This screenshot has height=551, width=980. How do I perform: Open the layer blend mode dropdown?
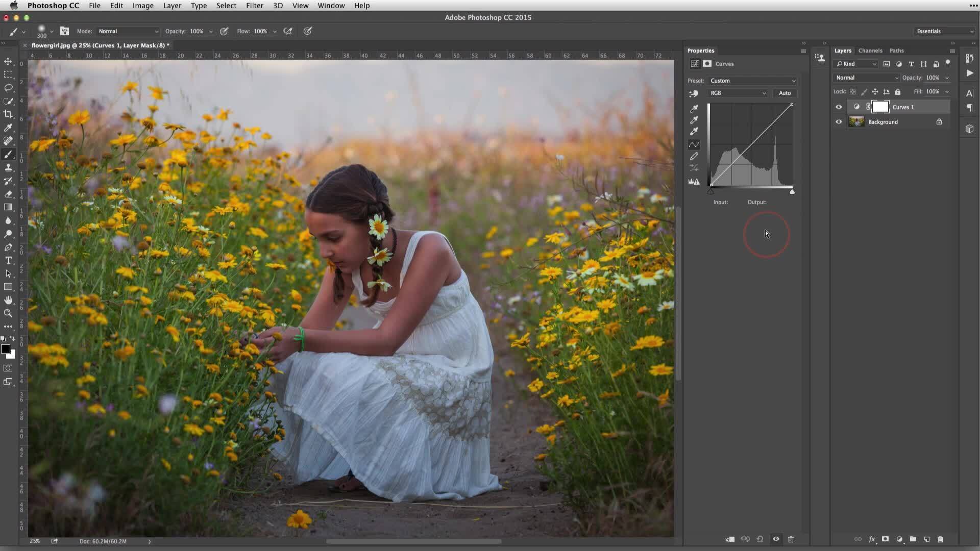[x=866, y=78]
